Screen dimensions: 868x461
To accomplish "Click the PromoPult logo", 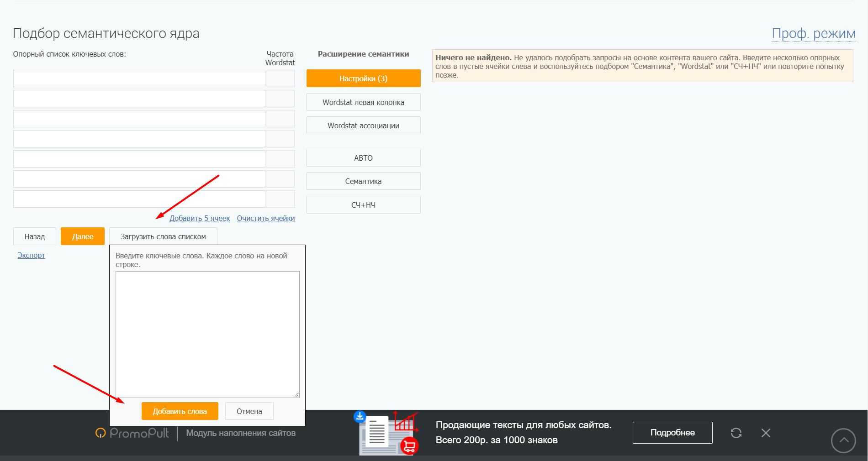I will (x=132, y=433).
